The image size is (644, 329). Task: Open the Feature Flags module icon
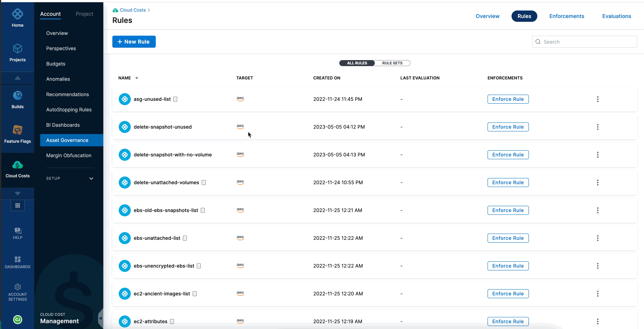pyautogui.click(x=17, y=130)
